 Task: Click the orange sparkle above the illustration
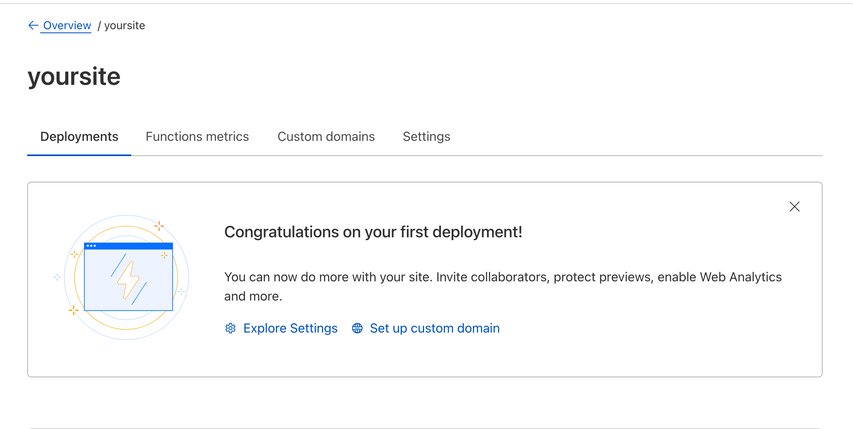(x=159, y=226)
